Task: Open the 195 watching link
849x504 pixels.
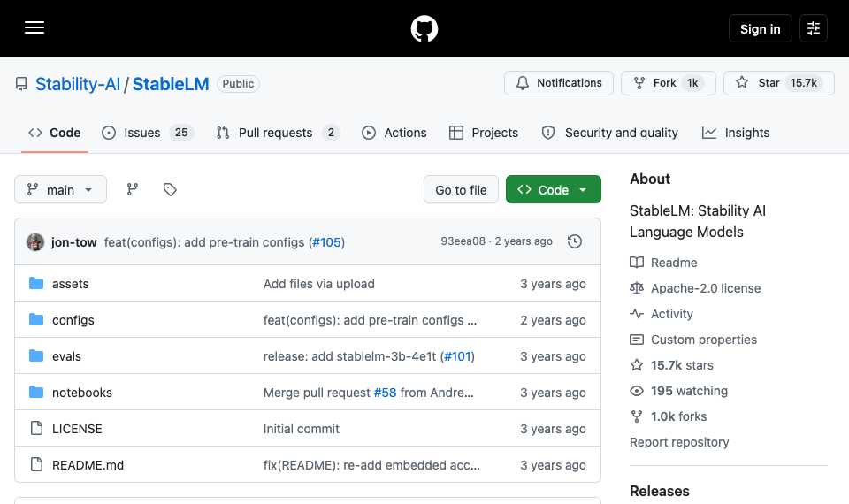Action: click(x=689, y=391)
